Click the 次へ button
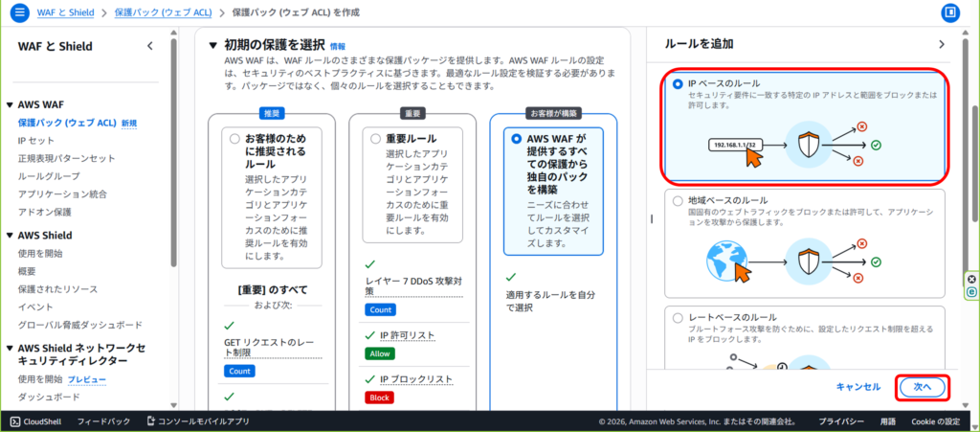Viewport: 980px width, 432px height. 923,386
